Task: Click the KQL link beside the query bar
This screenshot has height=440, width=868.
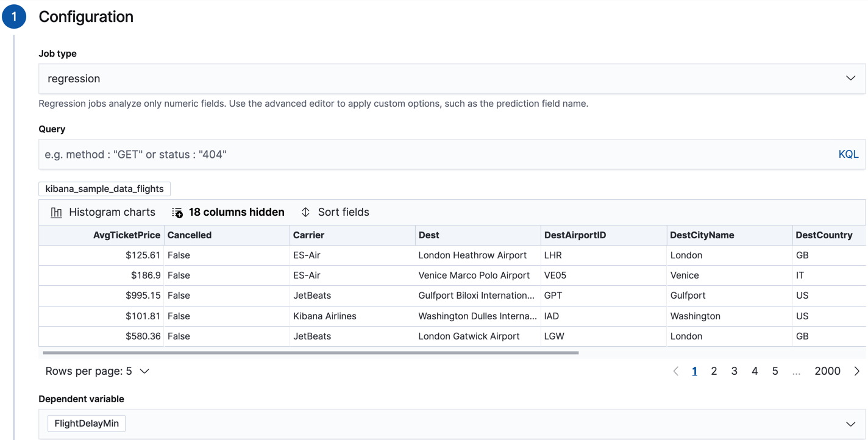Action: (x=848, y=154)
